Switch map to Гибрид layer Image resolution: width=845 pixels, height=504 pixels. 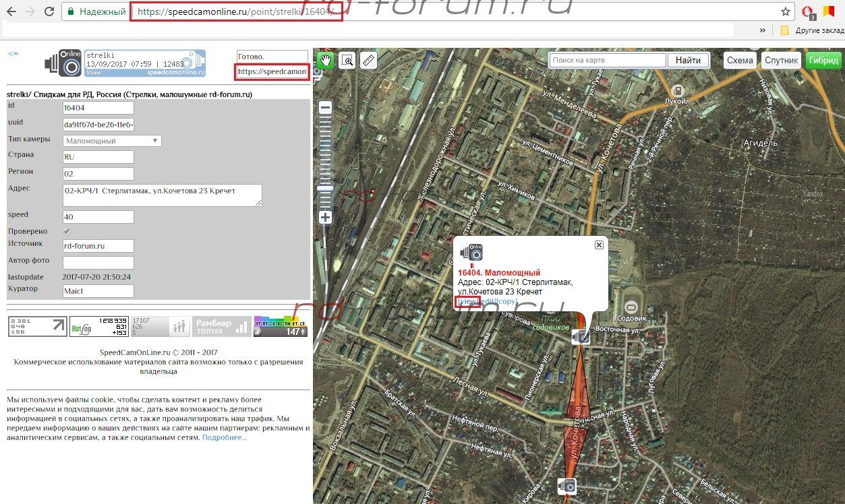(x=823, y=61)
